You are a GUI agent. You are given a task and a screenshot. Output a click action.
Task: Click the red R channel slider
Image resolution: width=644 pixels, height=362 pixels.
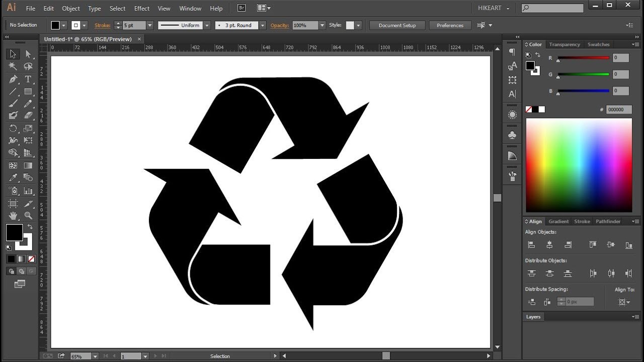tap(584, 58)
